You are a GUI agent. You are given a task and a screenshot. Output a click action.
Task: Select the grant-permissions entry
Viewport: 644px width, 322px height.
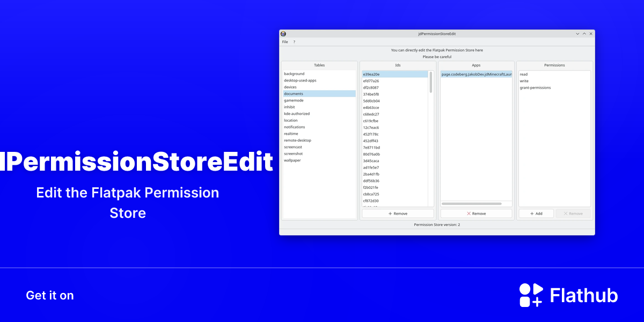tap(554, 87)
